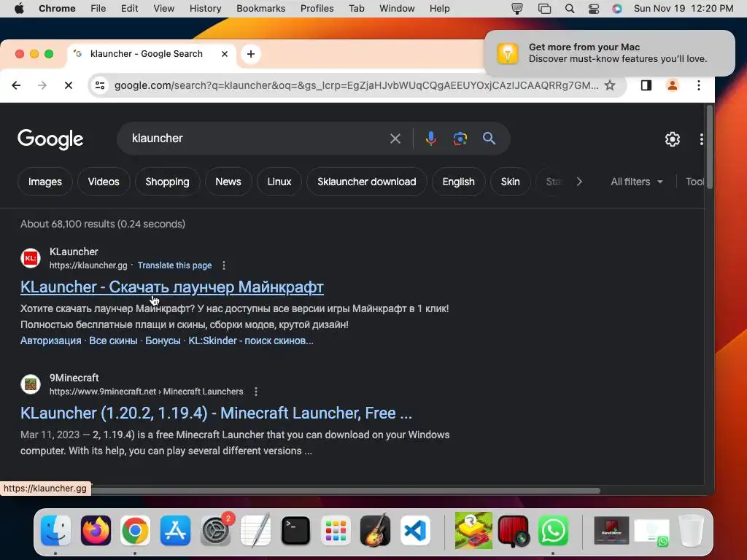The height and width of the screenshot is (560, 747).
Task: Open the File menu
Action: 98,8
